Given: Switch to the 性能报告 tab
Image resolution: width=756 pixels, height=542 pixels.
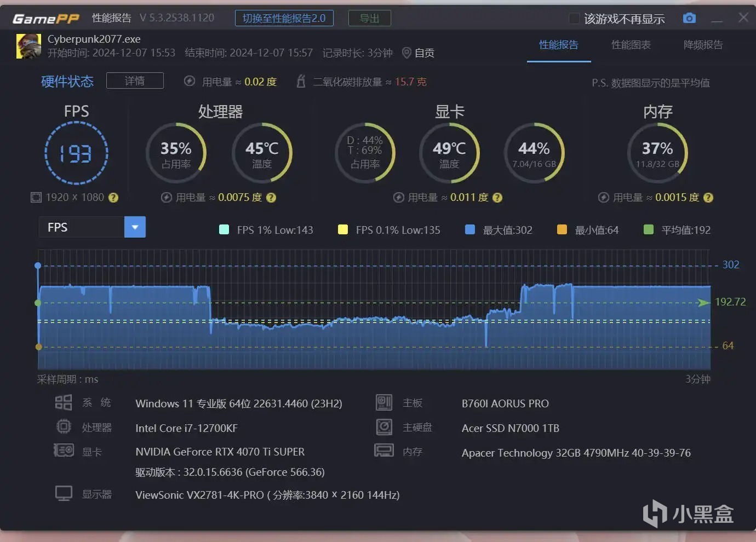Looking at the screenshot, I should (x=559, y=45).
